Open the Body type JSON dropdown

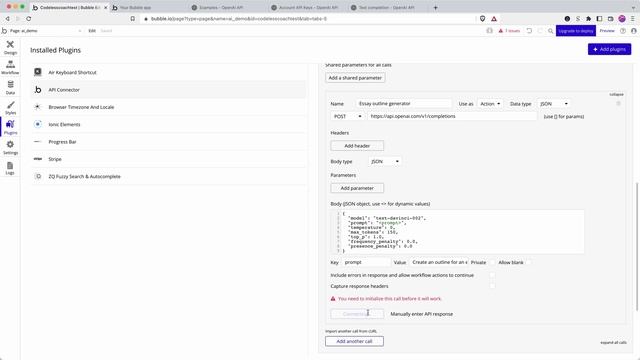point(385,162)
